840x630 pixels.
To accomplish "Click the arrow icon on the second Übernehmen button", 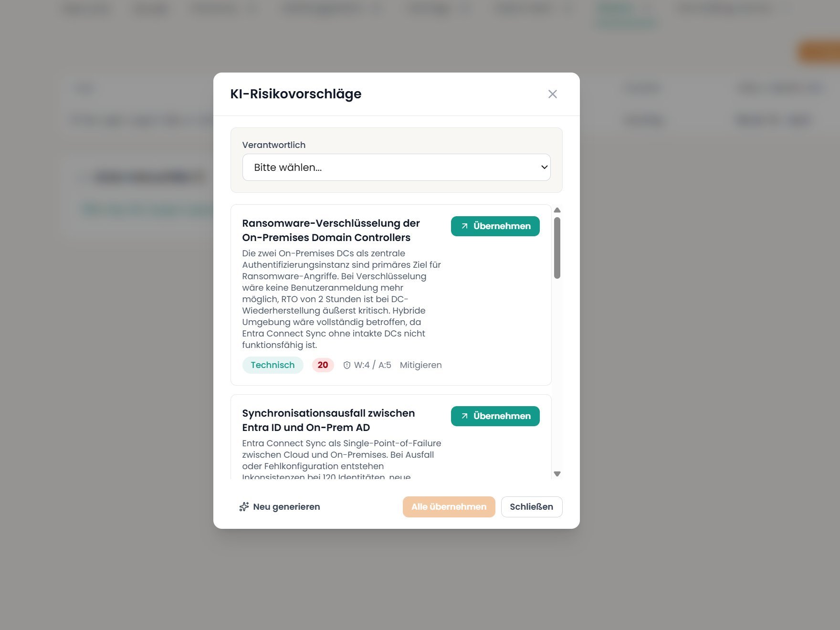I will pyautogui.click(x=464, y=416).
